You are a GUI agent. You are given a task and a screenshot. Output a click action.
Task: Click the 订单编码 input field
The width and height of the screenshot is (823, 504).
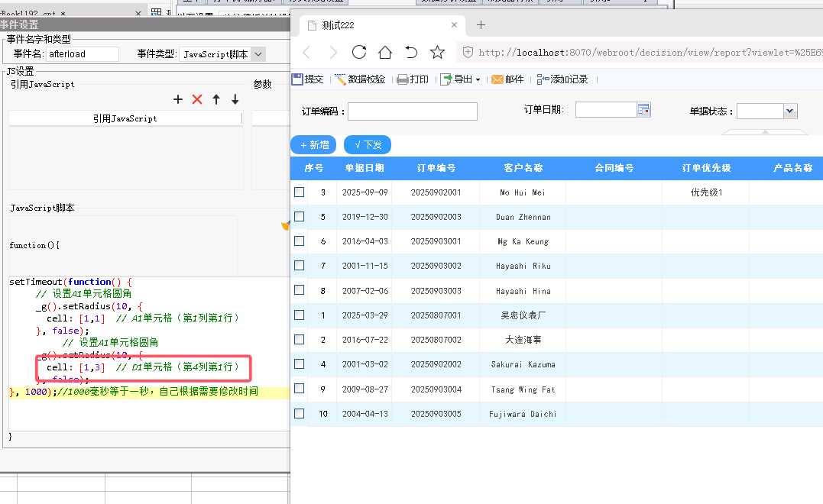pyautogui.click(x=413, y=111)
